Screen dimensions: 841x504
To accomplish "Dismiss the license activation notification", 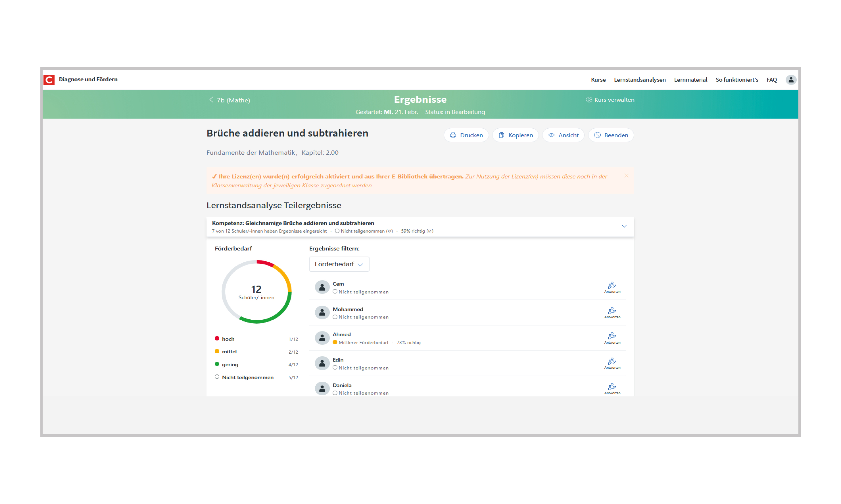I will (x=626, y=176).
